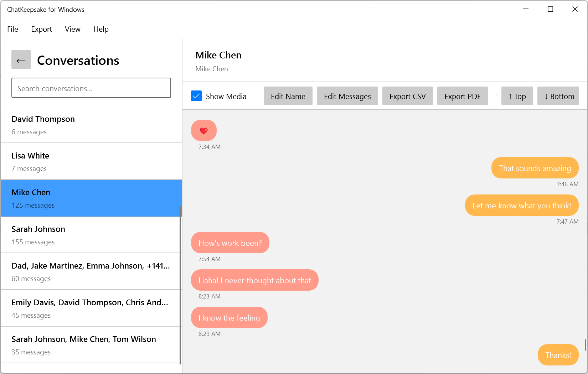This screenshot has height=374, width=588.
Task: Open the View menu
Action: click(x=73, y=29)
